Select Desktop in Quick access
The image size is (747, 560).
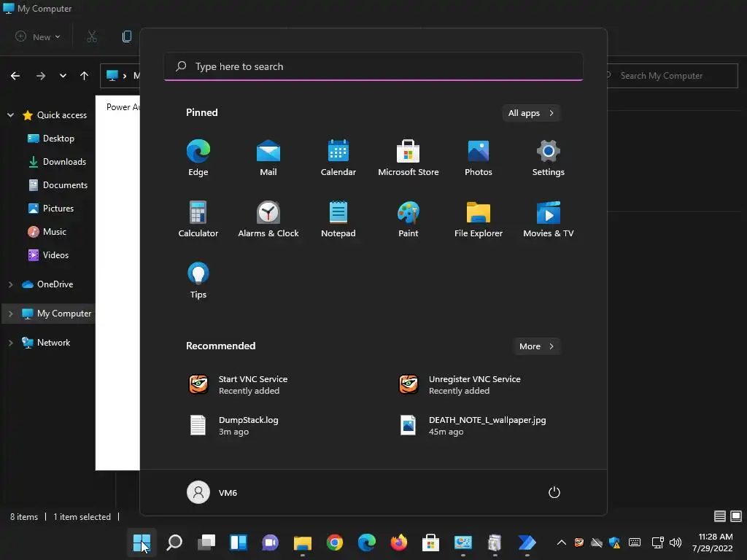pyautogui.click(x=51, y=139)
